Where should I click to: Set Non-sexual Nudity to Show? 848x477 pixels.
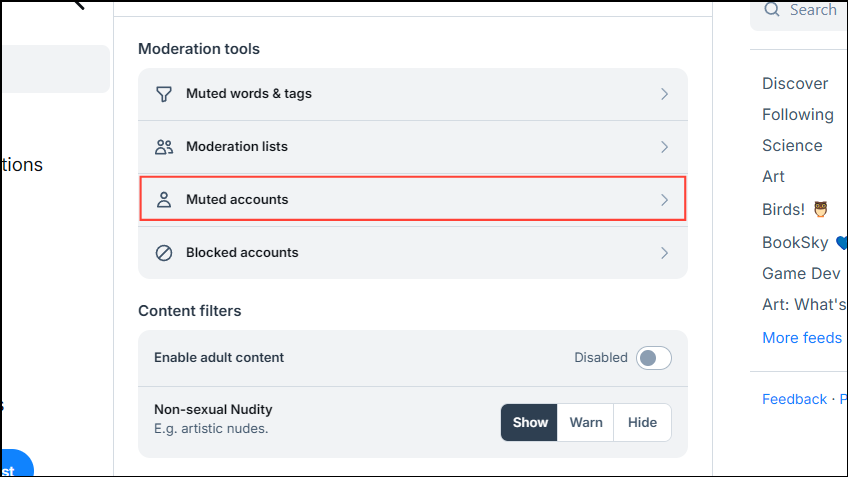[530, 422]
